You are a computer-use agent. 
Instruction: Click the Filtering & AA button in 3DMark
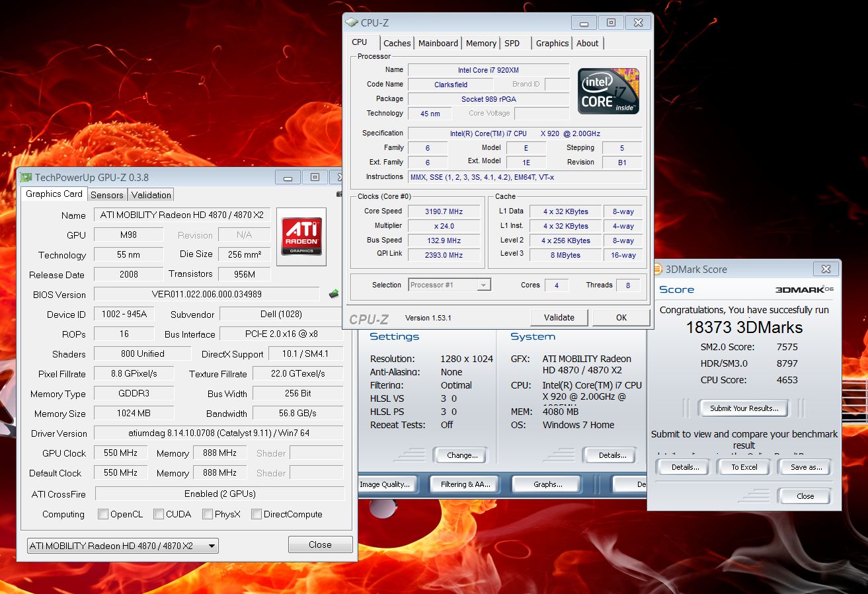(x=465, y=484)
